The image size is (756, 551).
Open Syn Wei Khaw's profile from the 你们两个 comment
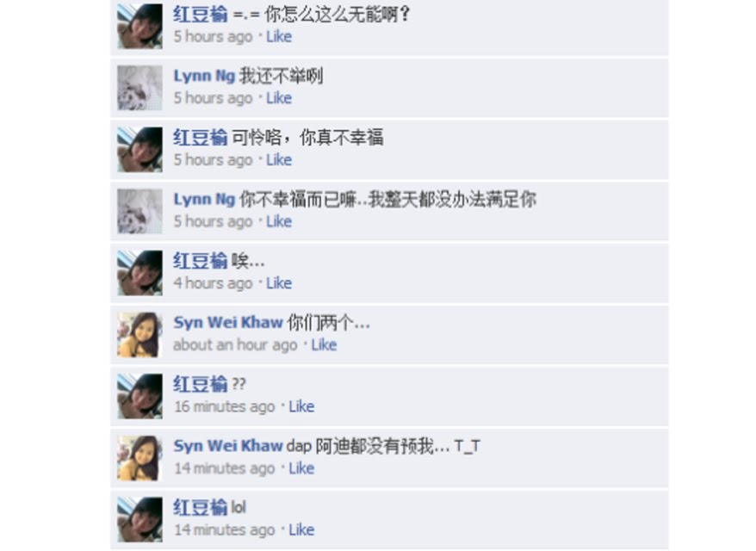point(227,323)
